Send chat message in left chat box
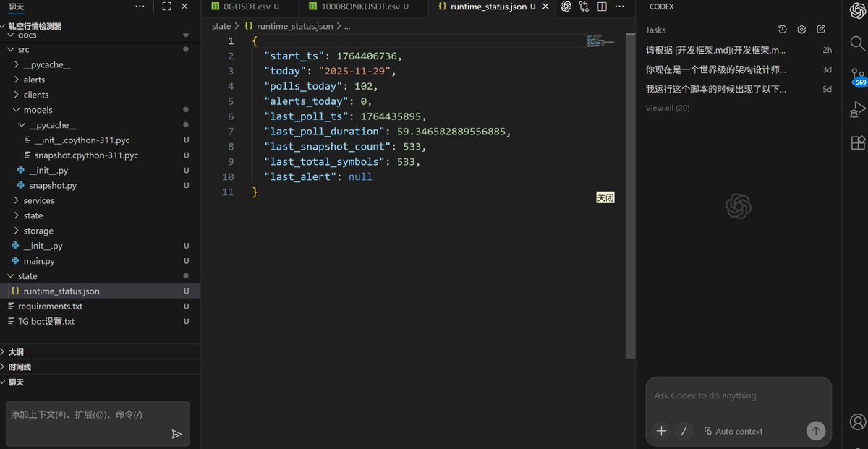Screen dimensions: 868x449 click(x=176, y=435)
